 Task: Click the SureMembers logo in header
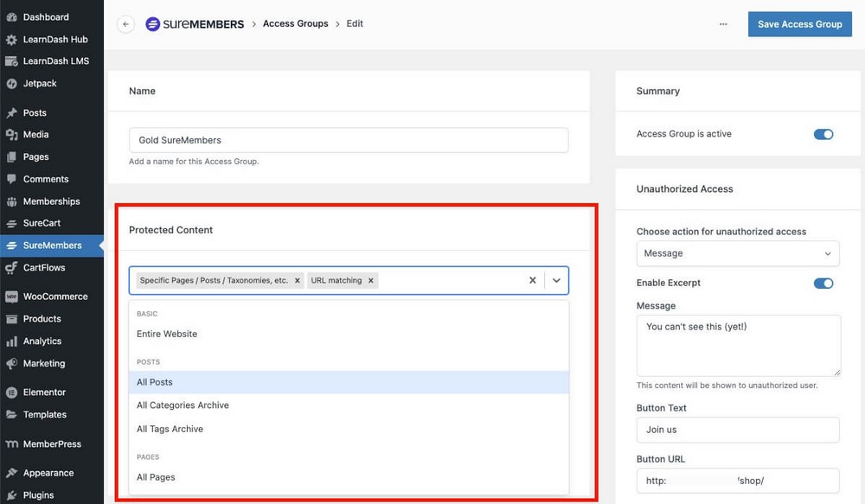tap(195, 24)
